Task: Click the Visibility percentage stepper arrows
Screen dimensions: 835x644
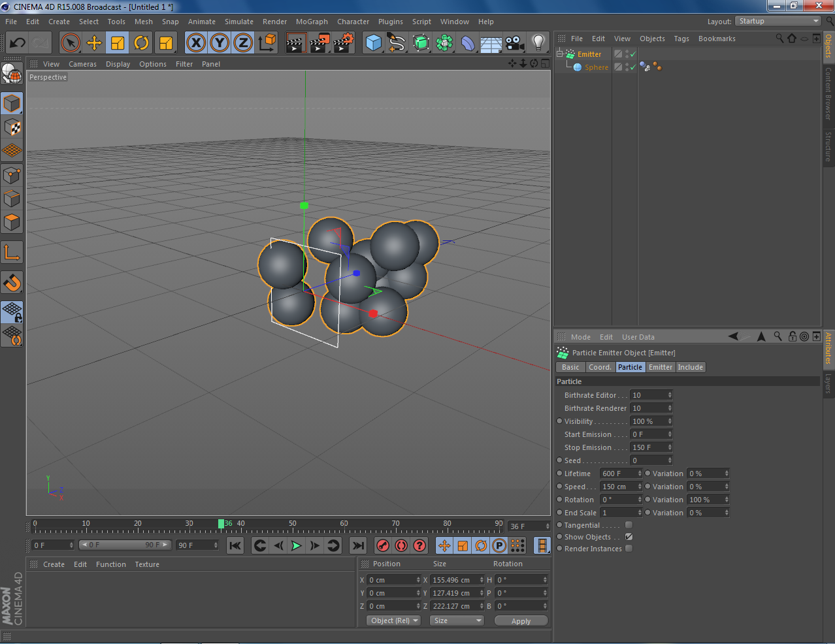Action: tap(670, 421)
